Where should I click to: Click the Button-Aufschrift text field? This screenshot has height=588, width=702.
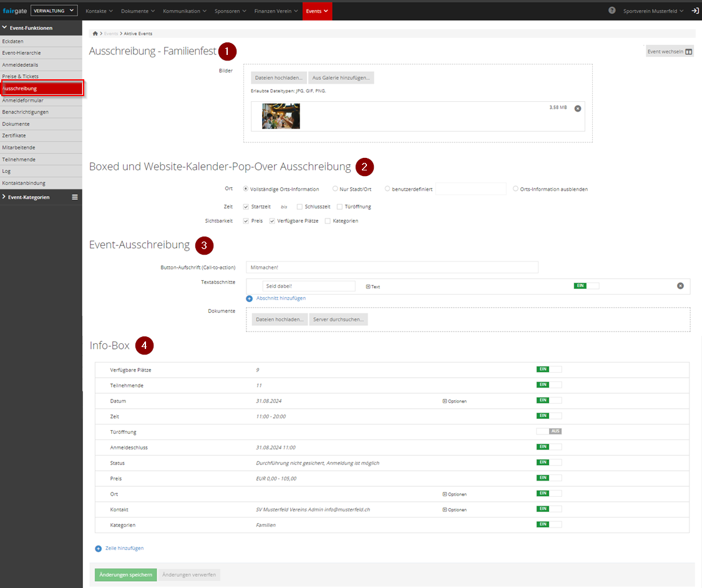pos(392,267)
